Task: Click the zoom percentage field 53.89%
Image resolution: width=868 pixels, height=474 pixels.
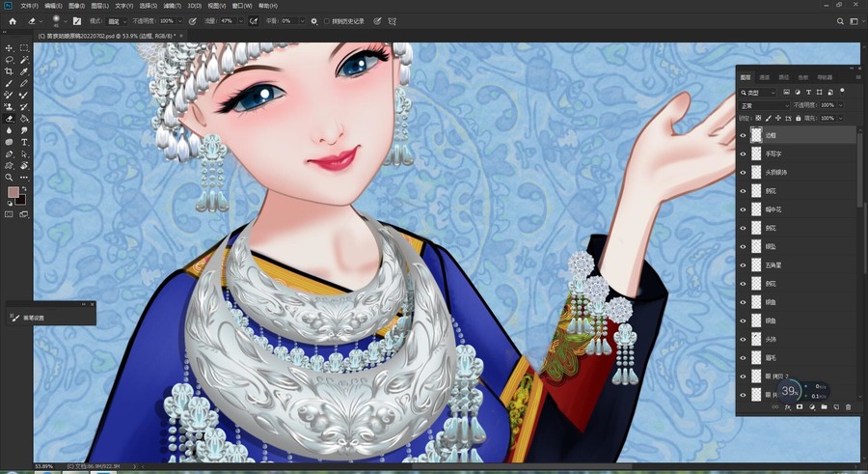Action: (44, 466)
